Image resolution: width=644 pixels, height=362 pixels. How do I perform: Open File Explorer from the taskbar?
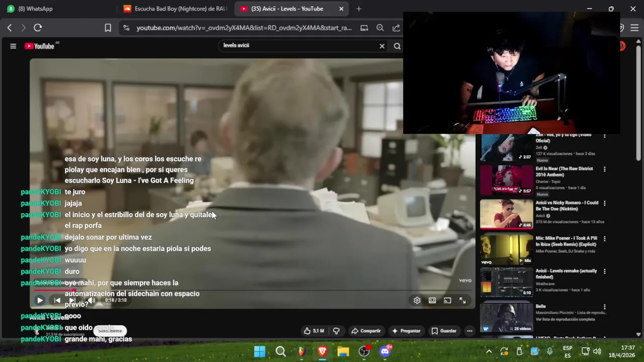pos(343,351)
